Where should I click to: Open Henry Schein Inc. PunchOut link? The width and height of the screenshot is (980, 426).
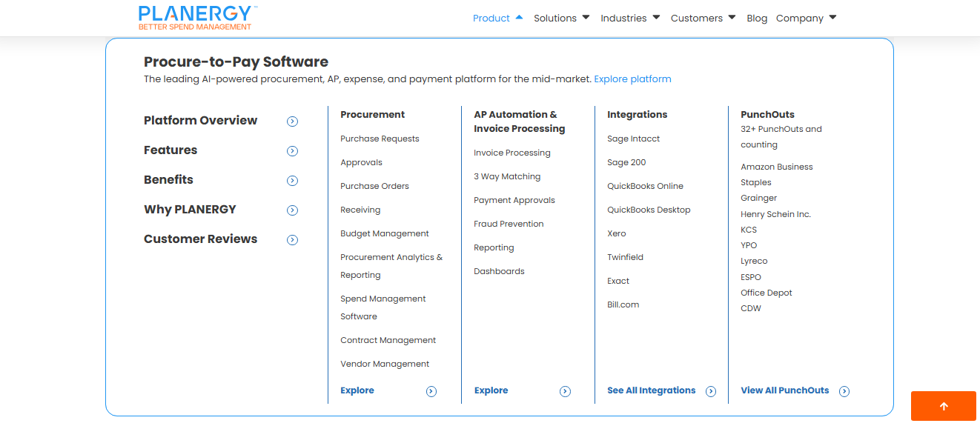(x=776, y=214)
